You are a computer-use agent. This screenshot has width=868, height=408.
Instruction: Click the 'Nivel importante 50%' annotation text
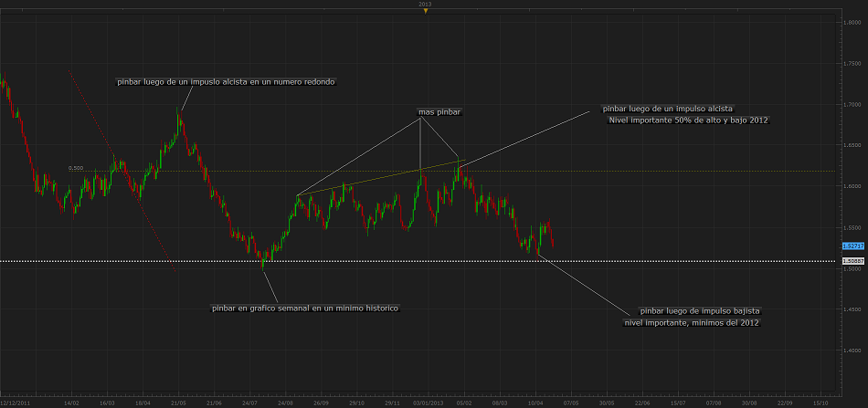click(689, 120)
